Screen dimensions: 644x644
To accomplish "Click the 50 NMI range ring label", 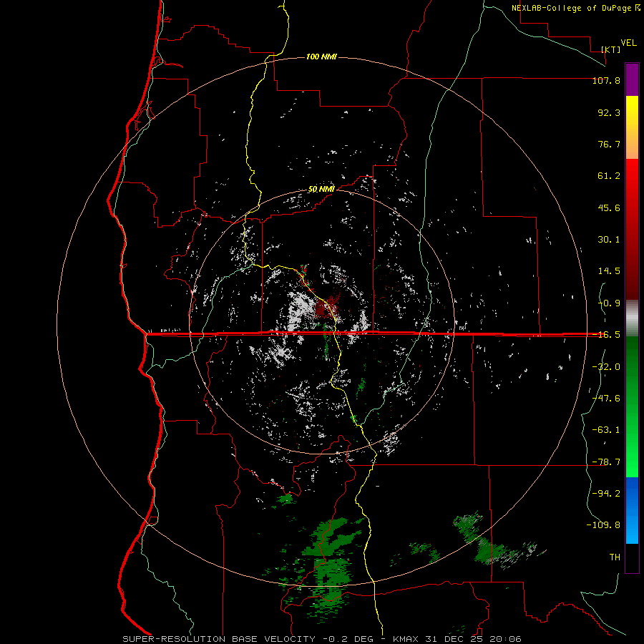I will click(x=321, y=190).
